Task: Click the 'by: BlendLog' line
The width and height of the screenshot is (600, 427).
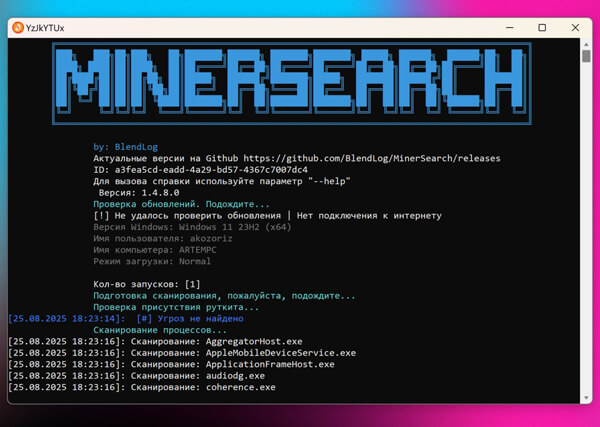Action: pyautogui.click(x=126, y=147)
